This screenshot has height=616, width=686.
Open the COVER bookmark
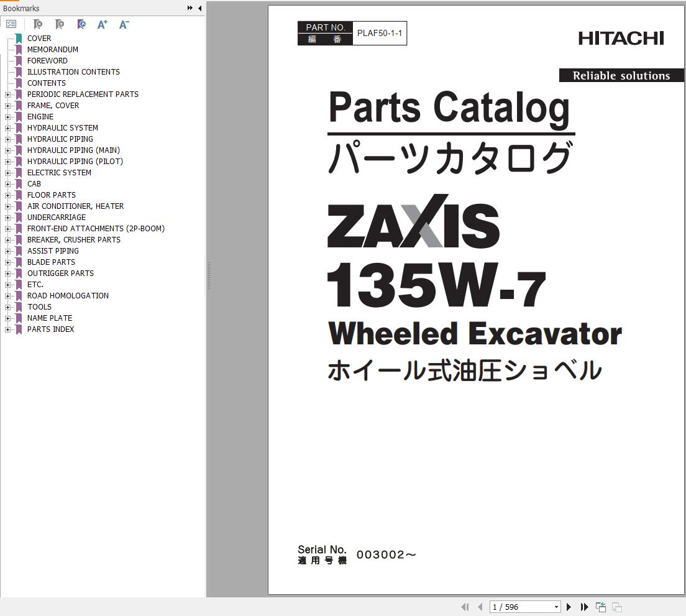tap(39, 38)
